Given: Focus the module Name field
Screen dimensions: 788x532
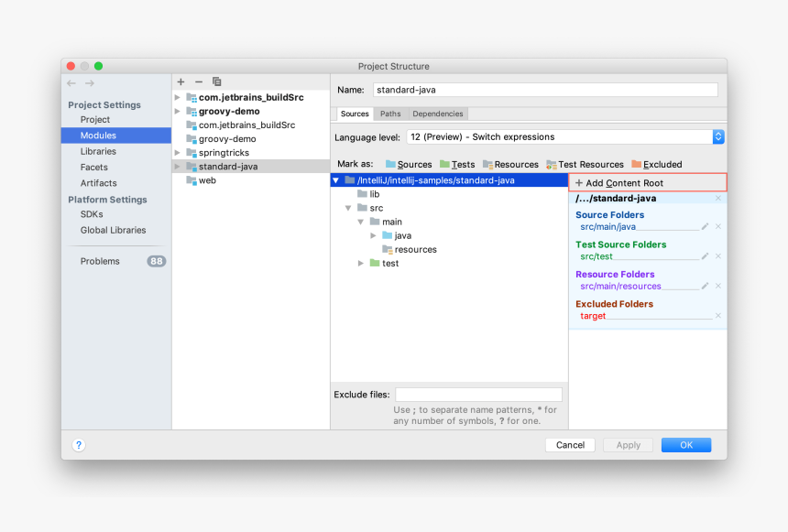Looking at the screenshot, I should pos(545,90).
